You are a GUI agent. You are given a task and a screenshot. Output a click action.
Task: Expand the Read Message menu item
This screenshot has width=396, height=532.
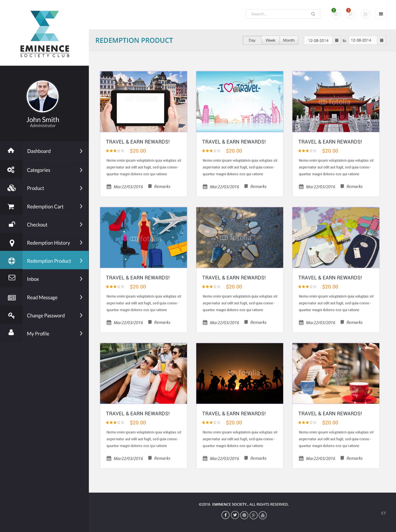(x=81, y=297)
